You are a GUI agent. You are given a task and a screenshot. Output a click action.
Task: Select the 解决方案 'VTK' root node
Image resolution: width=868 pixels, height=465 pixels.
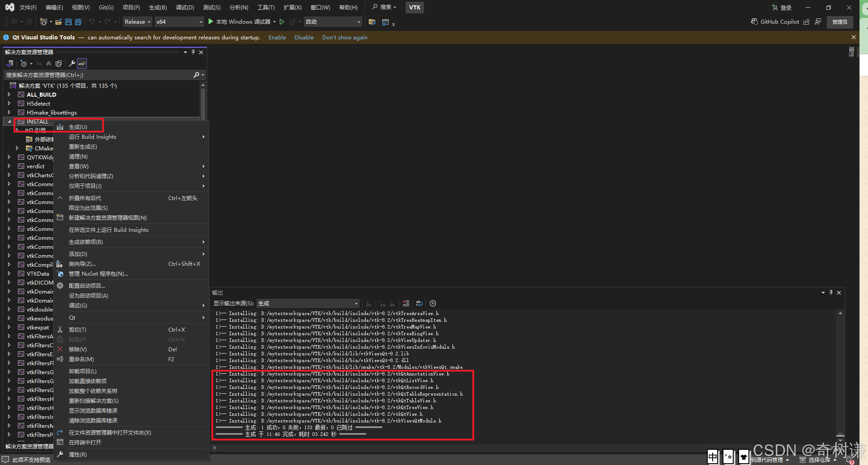click(x=67, y=85)
